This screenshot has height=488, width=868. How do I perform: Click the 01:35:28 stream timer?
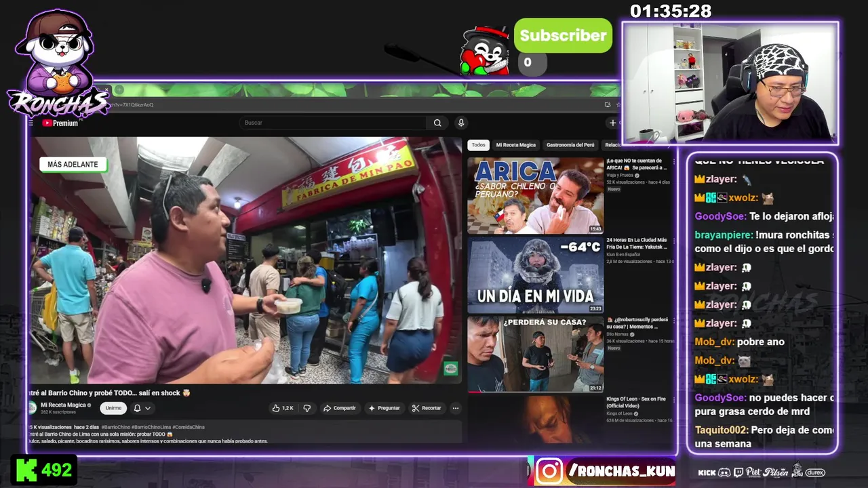(x=670, y=12)
